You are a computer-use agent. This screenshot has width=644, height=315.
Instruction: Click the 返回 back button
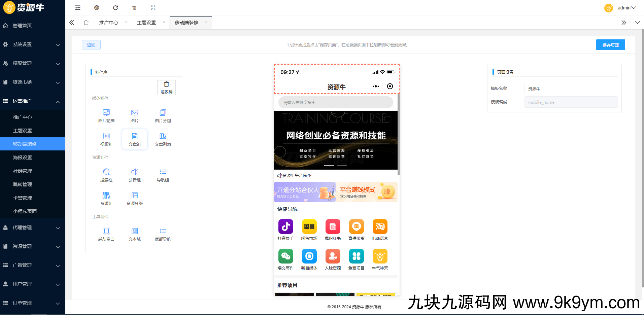[91, 45]
